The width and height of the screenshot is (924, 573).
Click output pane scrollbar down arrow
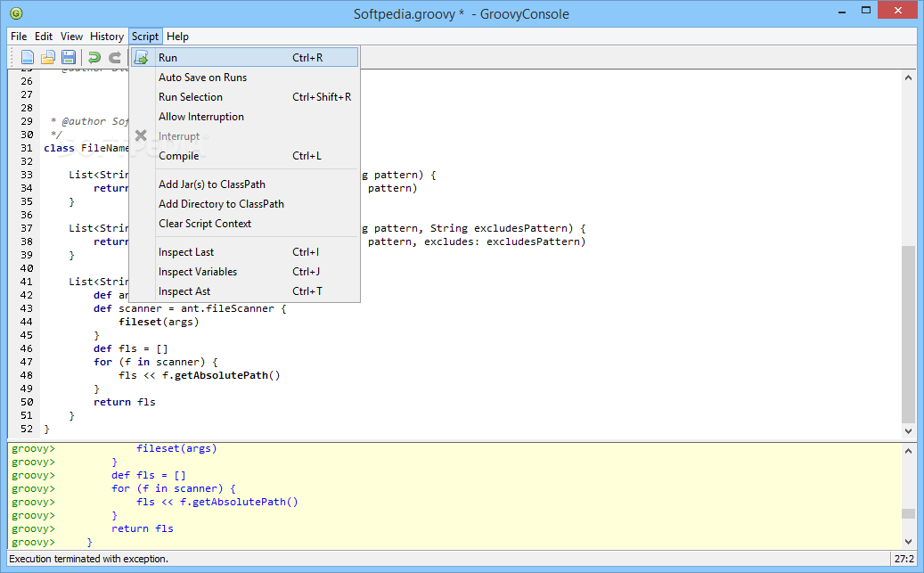[908, 541]
